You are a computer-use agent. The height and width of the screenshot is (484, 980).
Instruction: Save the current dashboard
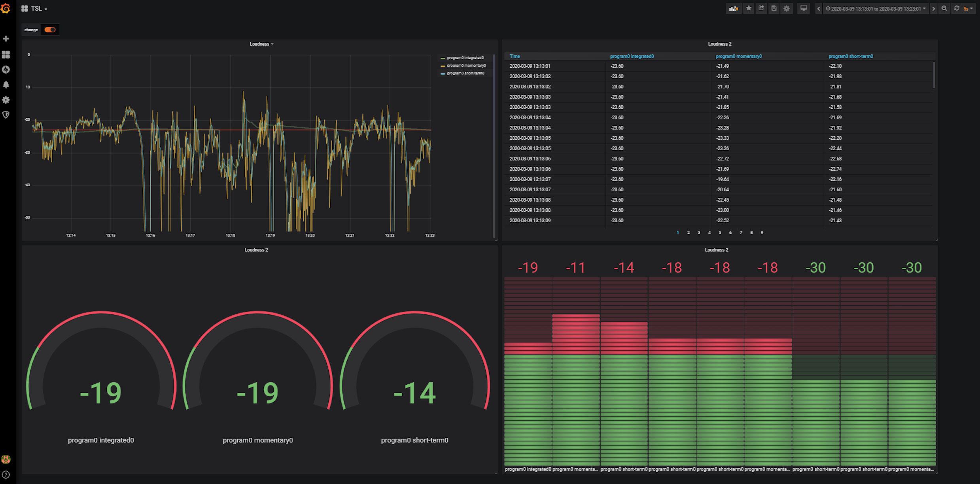(x=774, y=8)
